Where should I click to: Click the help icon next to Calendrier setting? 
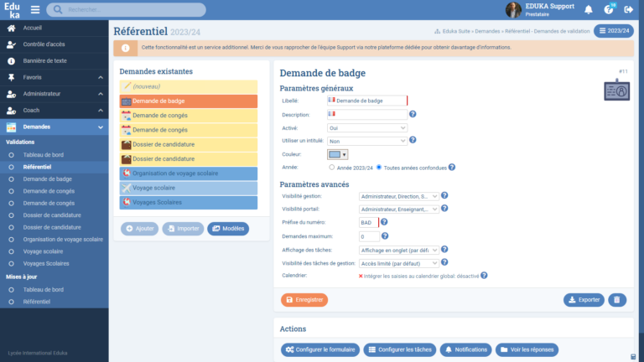click(484, 276)
